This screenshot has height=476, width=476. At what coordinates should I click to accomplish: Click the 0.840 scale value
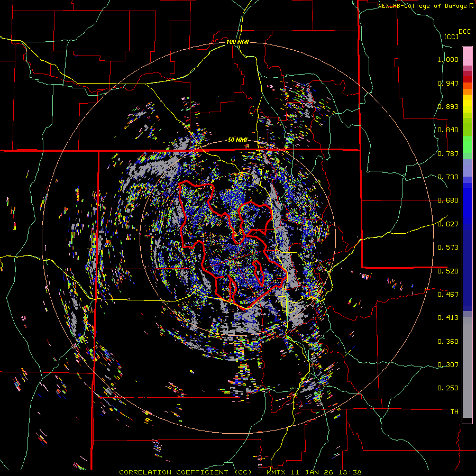pyautogui.click(x=448, y=130)
